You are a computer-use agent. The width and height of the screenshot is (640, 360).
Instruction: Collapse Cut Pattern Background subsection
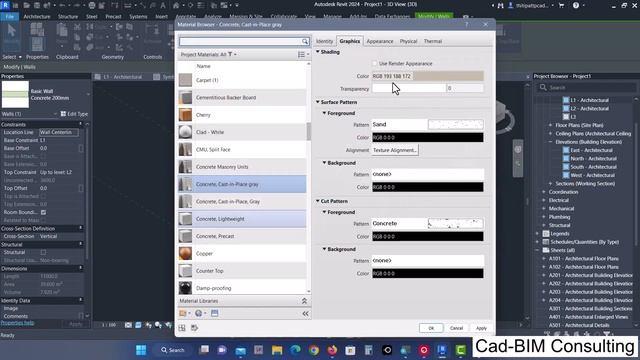click(x=324, y=249)
